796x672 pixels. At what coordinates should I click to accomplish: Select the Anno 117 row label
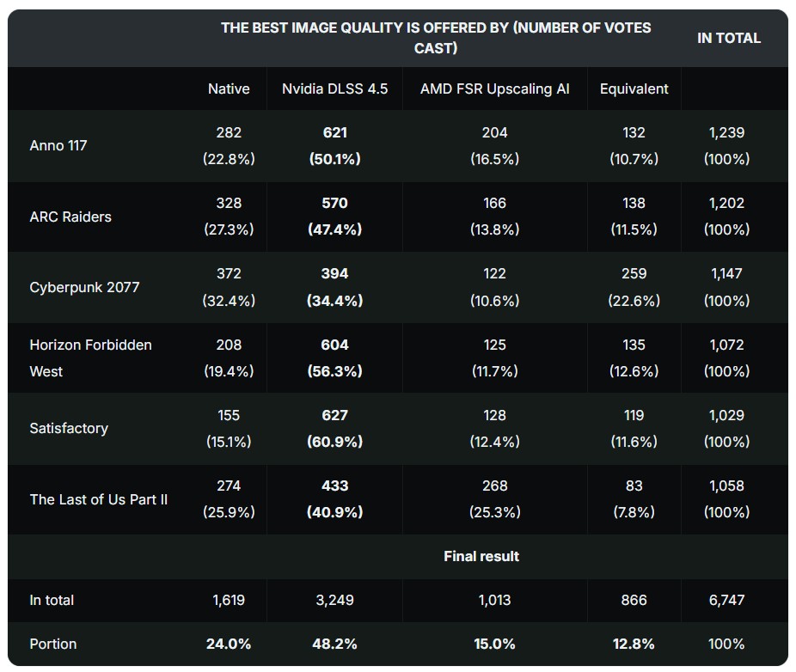pos(58,145)
